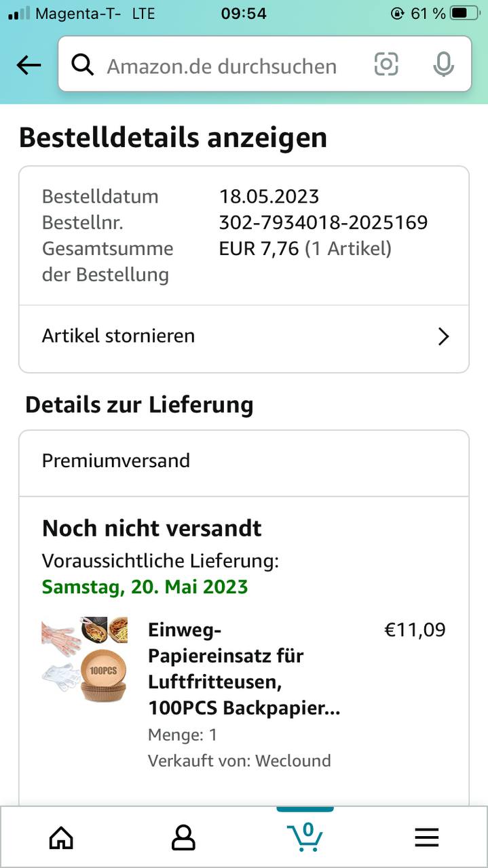The image size is (488, 868).
Task: Open the hamburger menu
Action: coord(426,837)
